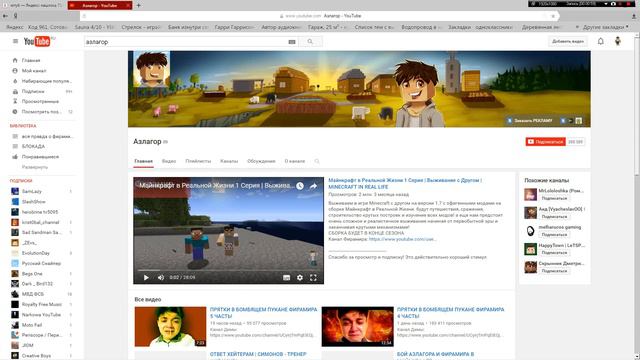Open the Яндекс bookmark in bookmarks bar
The height and width of the screenshot is (360, 640).
click(15, 27)
